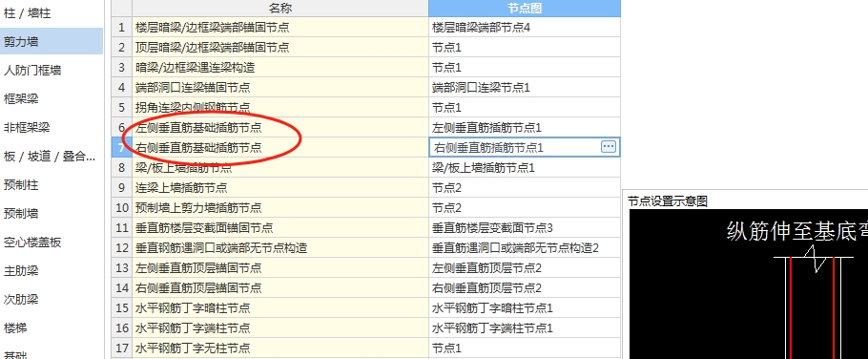Screen dimensions: 868x359
Task: Select 框架梁 category in sidebar
Action: tap(21, 99)
